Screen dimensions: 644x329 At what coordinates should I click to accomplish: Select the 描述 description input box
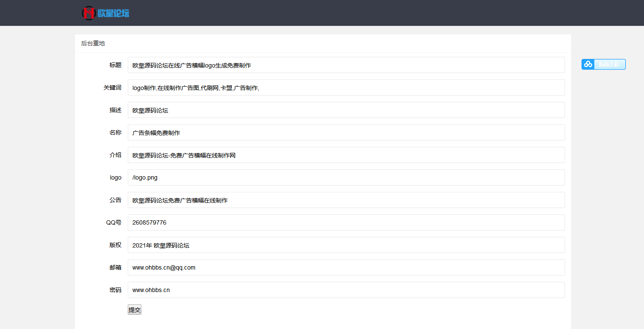(346, 110)
